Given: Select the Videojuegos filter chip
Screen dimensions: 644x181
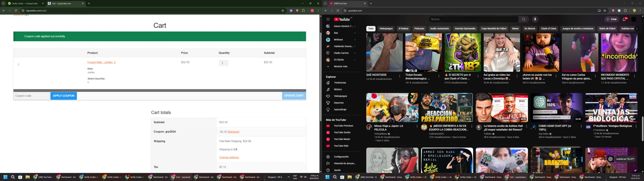Looking at the screenshot, I should 386,29.
